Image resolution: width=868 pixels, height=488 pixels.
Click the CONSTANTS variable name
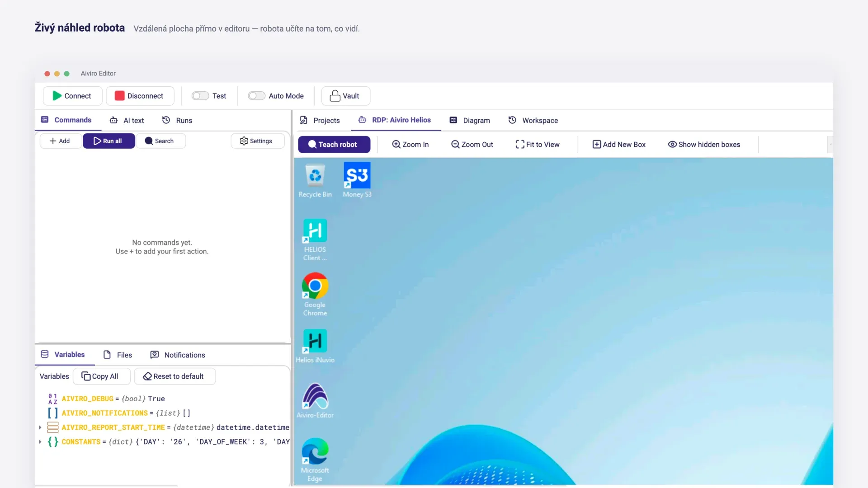[x=81, y=442]
